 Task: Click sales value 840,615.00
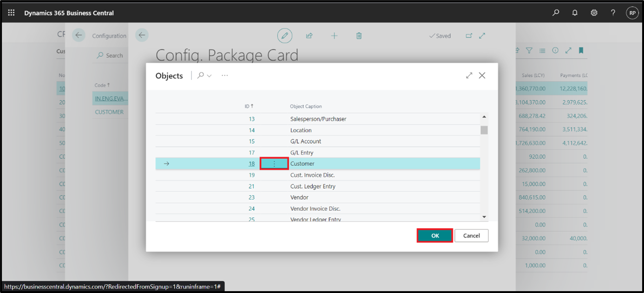click(x=532, y=197)
